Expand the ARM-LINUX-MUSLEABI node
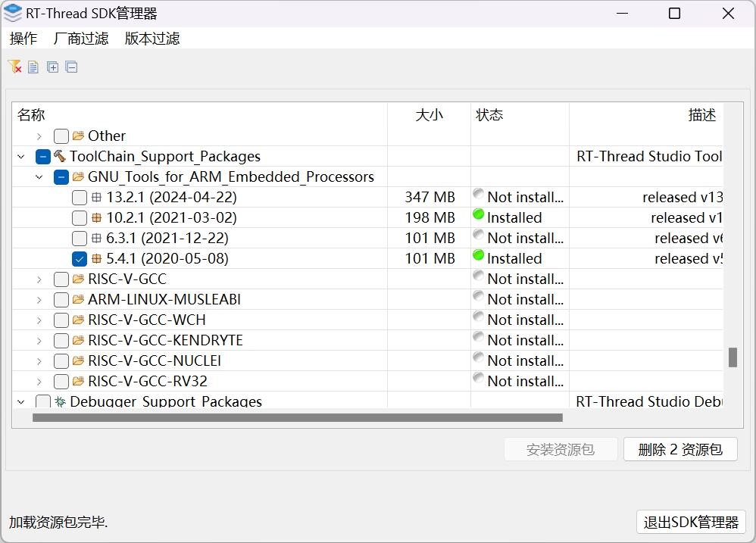Screen dimensions: 756x543 coord(39,300)
